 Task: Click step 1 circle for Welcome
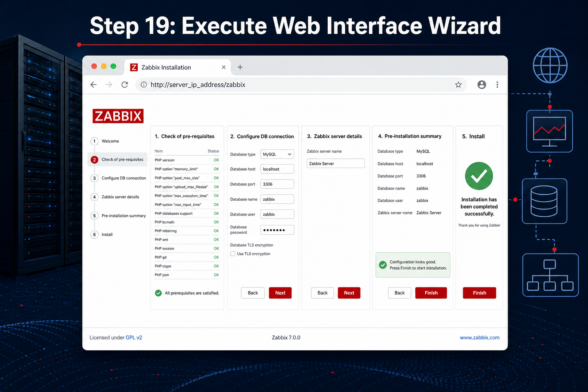95,141
